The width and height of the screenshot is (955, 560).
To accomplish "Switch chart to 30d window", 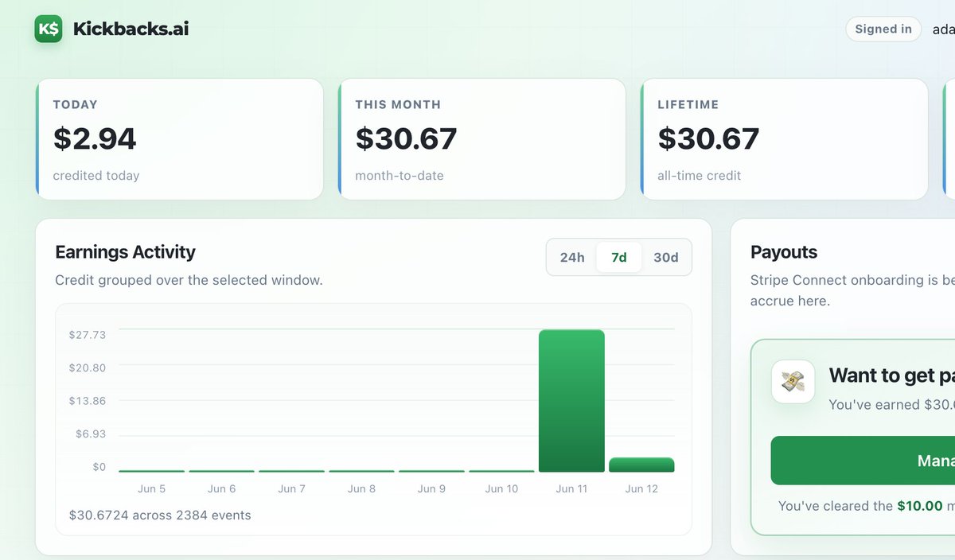I will [x=666, y=258].
